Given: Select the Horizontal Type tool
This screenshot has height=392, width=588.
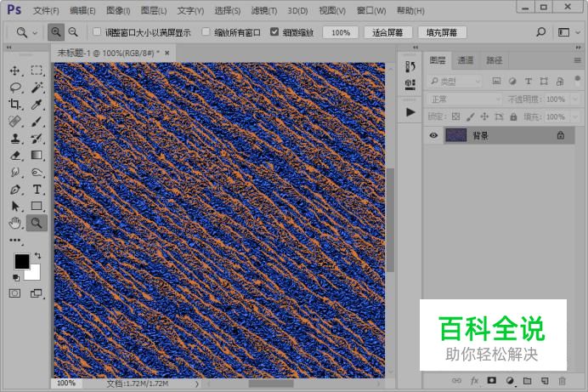Looking at the screenshot, I should pos(37,189).
